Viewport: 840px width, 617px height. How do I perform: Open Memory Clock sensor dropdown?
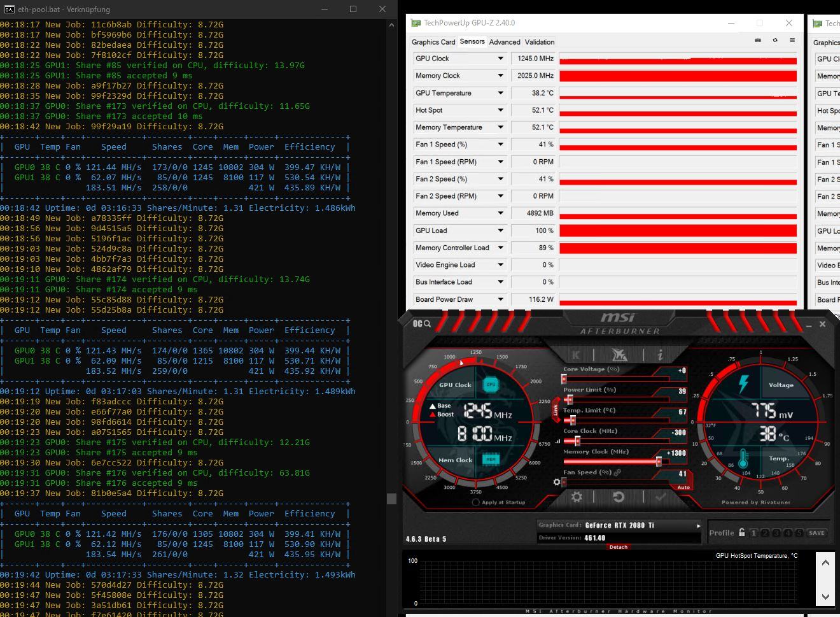[x=500, y=76]
